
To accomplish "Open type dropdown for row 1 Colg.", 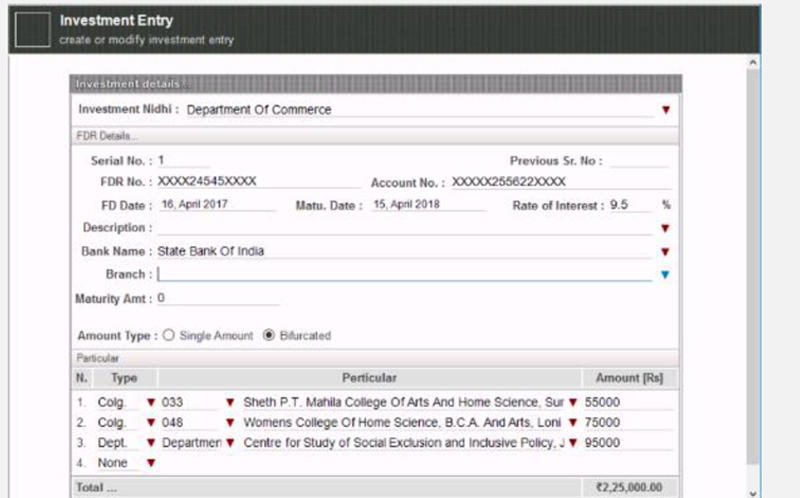I will pyautogui.click(x=151, y=403).
